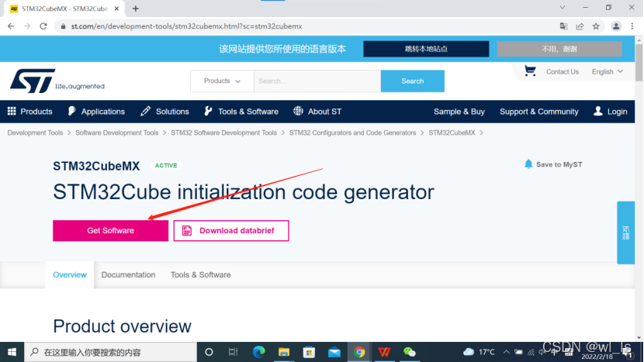Show hidden system tray icons
The image size is (644, 362).
click(x=507, y=352)
